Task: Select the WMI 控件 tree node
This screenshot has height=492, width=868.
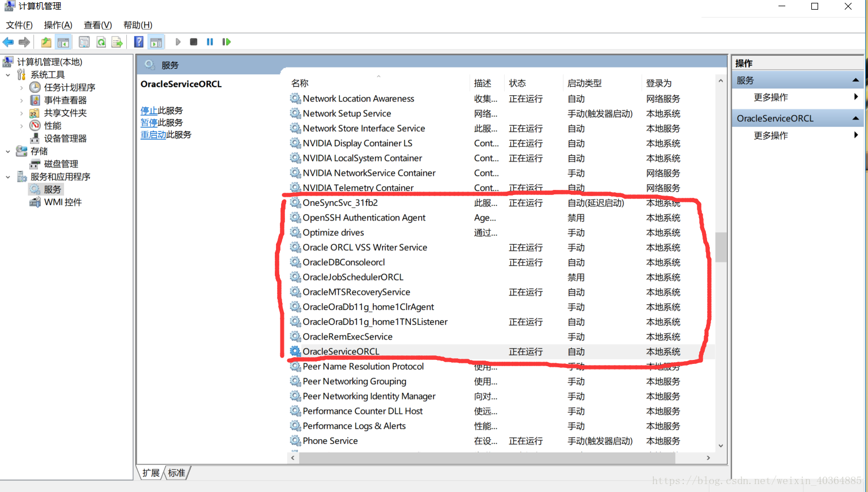Action: 63,202
